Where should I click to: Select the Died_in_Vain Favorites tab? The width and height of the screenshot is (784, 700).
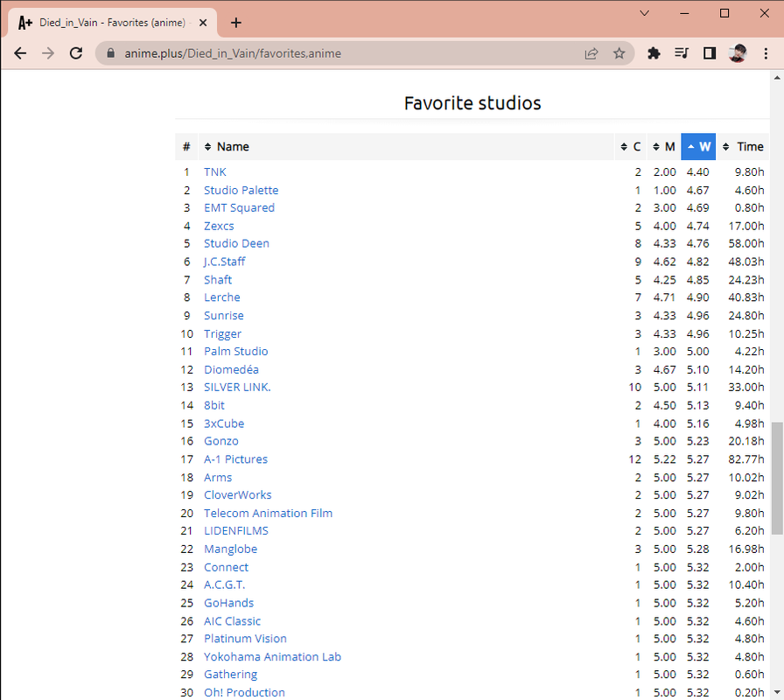click(x=113, y=23)
